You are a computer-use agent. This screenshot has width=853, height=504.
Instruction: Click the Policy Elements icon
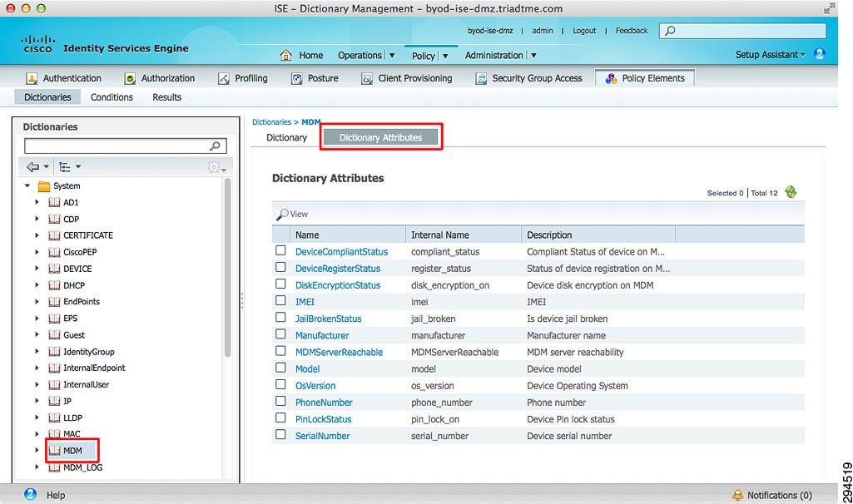pos(611,78)
